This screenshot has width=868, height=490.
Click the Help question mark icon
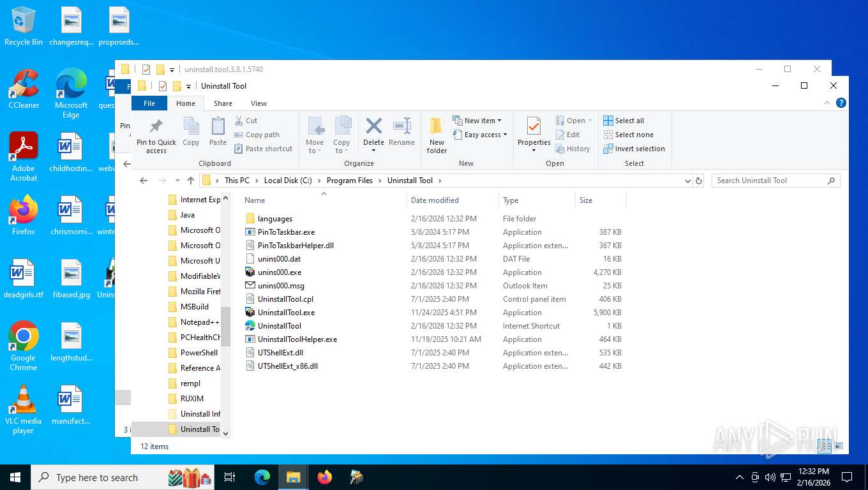point(841,103)
